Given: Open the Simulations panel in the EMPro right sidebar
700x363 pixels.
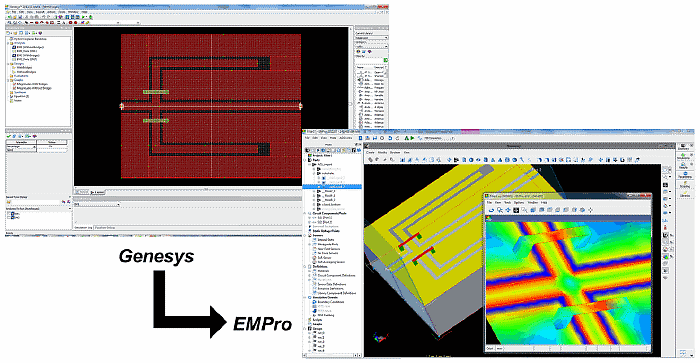Looking at the screenshot, I should pyautogui.click(x=683, y=156).
